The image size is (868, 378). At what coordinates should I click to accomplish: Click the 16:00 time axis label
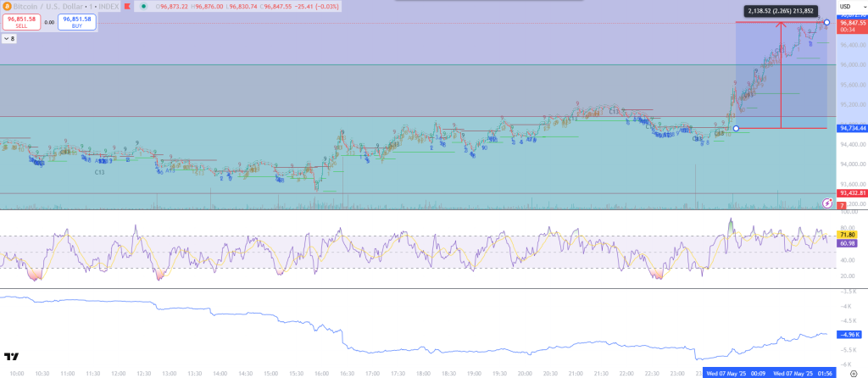[x=321, y=373]
